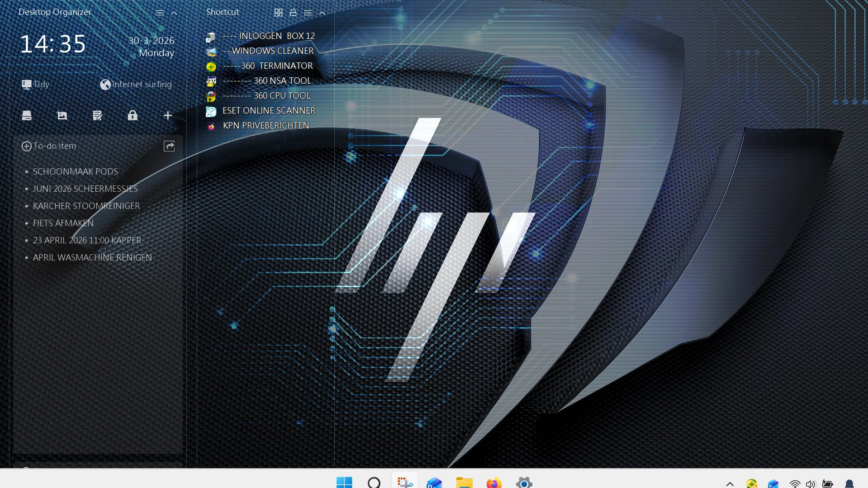Screen dimensions: 868x488
Task: Select the to-do 'KARCHER STOOMREINIGER'
Action: 86,206
